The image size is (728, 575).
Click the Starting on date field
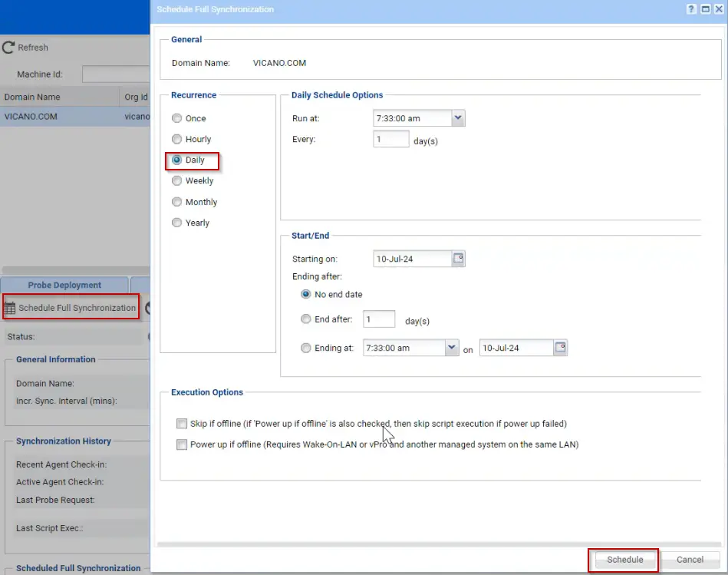point(412,259)
